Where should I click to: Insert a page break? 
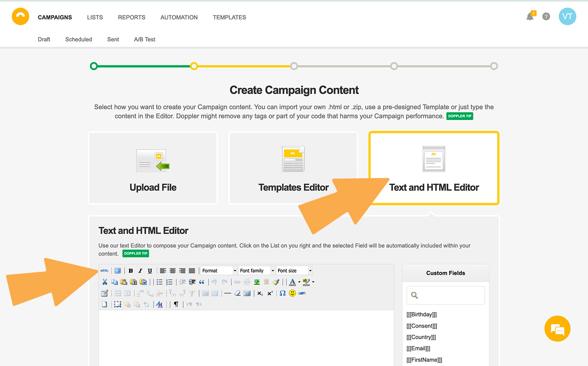[x=302, y=293]
